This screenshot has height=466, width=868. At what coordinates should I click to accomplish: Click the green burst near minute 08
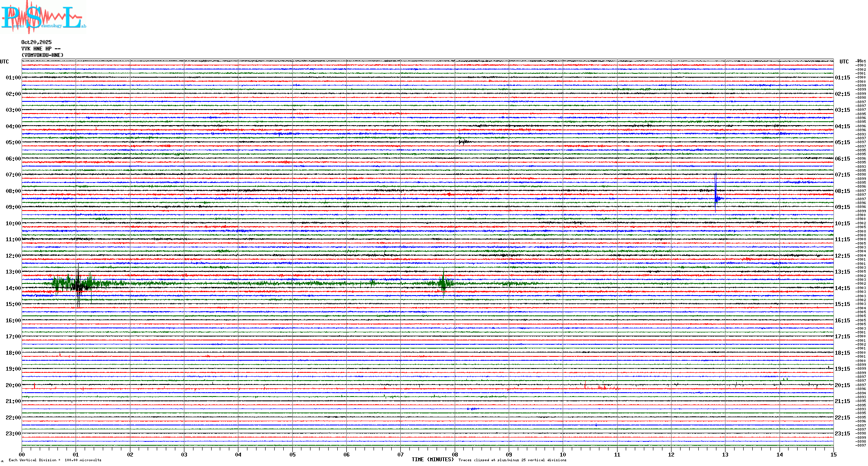[x=444, y=283]
